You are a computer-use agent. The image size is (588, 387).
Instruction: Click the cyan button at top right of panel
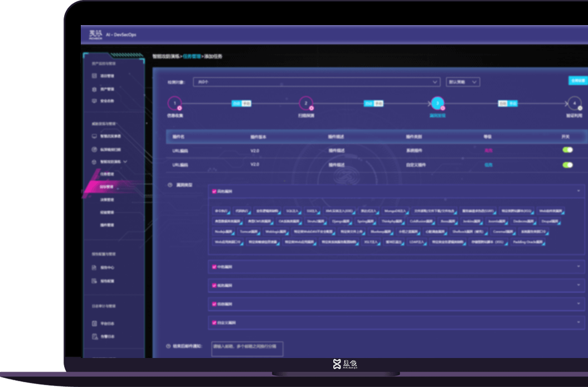pyautogui.click(x=577, y=81)
